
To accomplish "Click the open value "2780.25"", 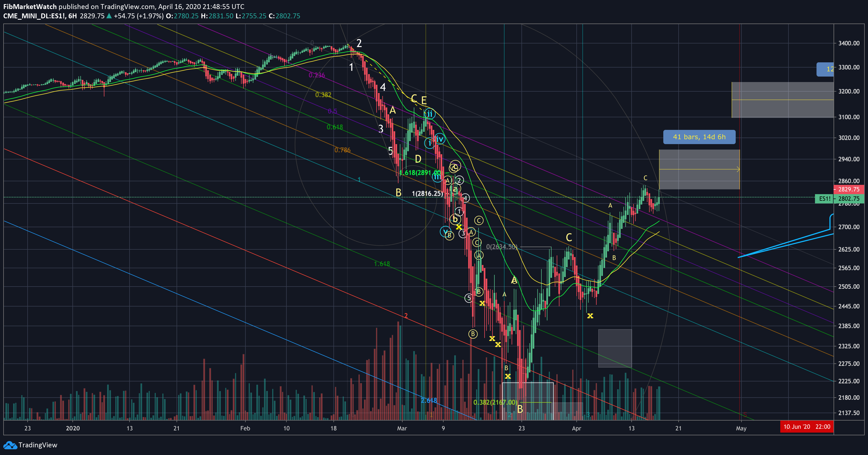I will (x=186, y=16).
